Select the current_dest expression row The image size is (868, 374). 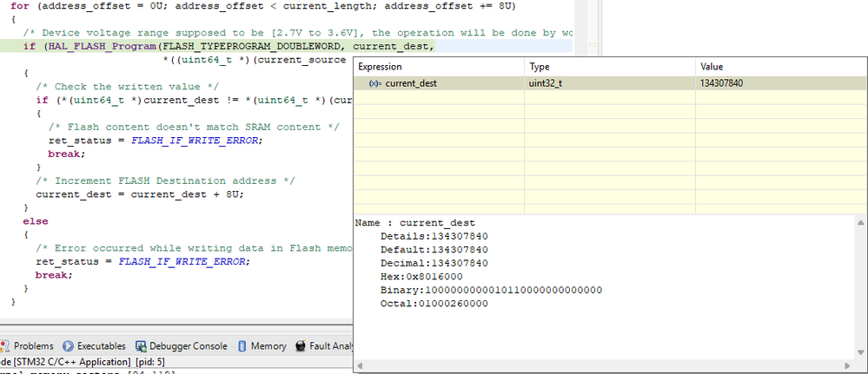pos(610,83)
